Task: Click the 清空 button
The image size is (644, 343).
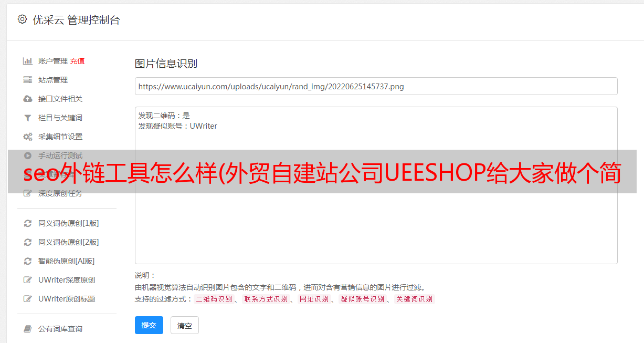Action: click(185, 325)
